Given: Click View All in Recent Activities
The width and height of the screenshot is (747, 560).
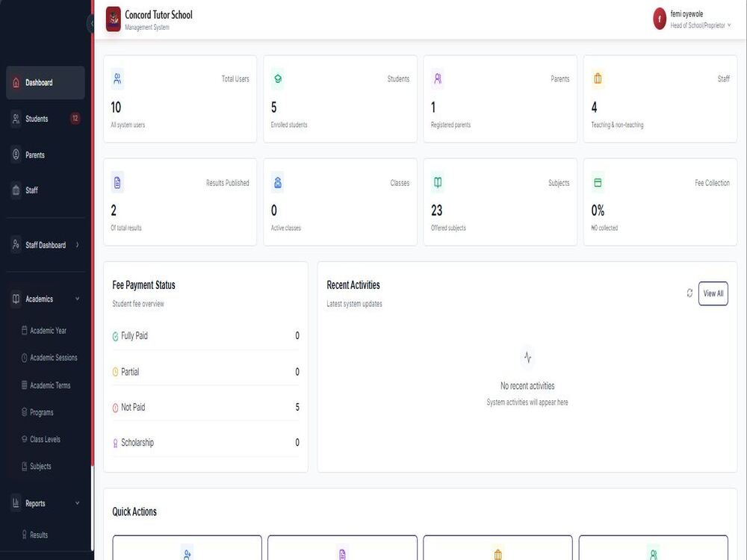Looking at the screenshot, I should point(713,293).
